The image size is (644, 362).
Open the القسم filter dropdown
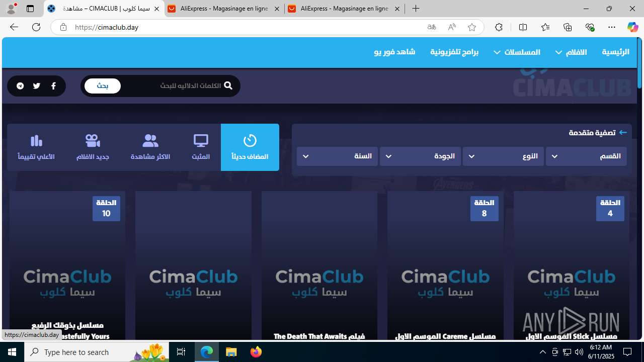click(x=586, y=156)
